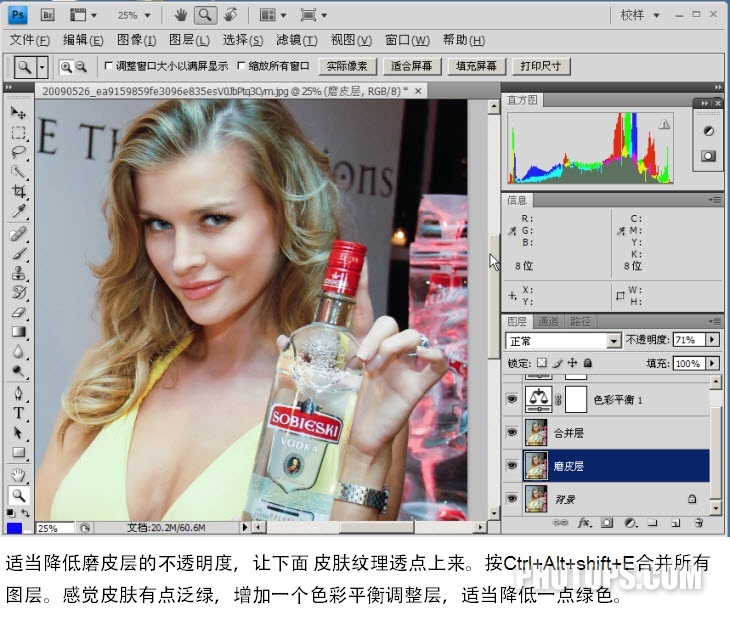Enable resize windows to fit checkbox
Viewport: 730px width, 621px height.
(108, 66)
